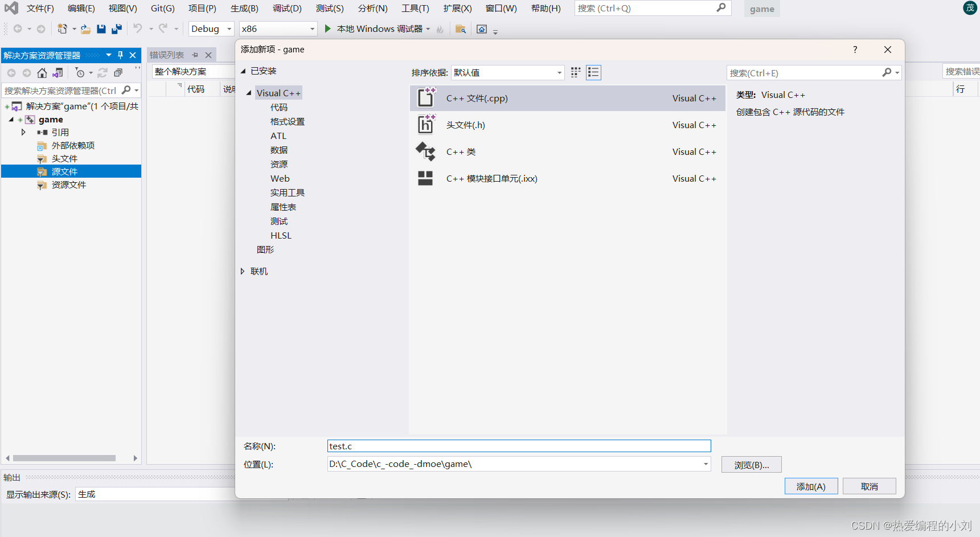Click the Solution Explorer horizontal scrollbar

64,458
